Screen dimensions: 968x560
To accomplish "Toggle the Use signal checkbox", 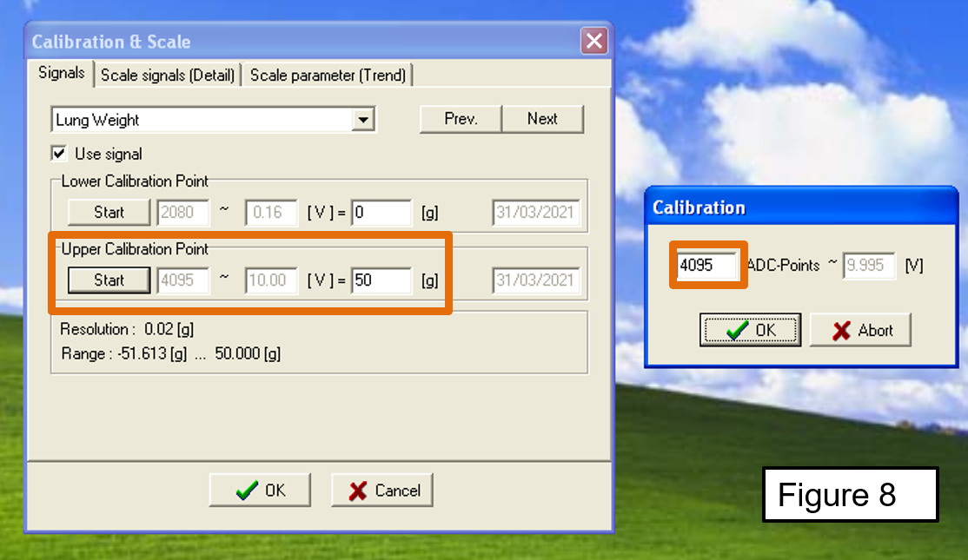I will 59,154.
